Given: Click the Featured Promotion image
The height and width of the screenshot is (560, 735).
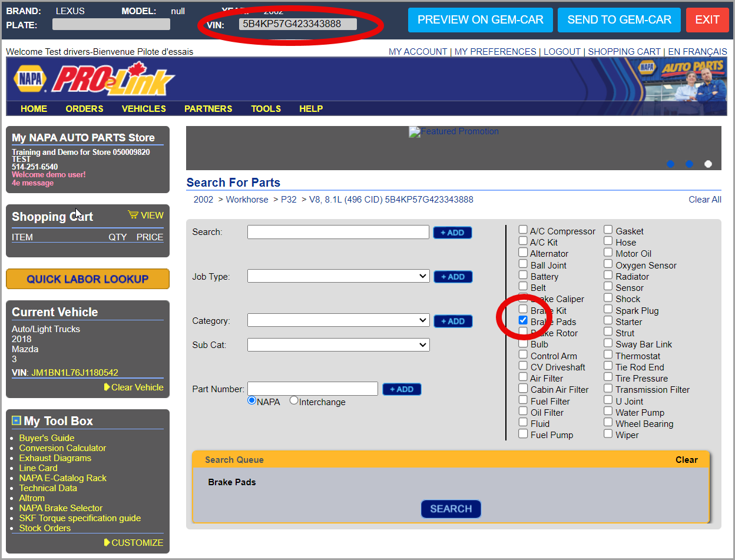Looking at the screenshot, I should pyautogui.click(x=453, y=131).
